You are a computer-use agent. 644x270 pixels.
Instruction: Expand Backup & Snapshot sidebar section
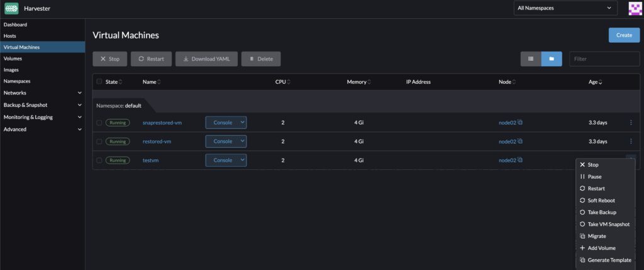(79, 105)
